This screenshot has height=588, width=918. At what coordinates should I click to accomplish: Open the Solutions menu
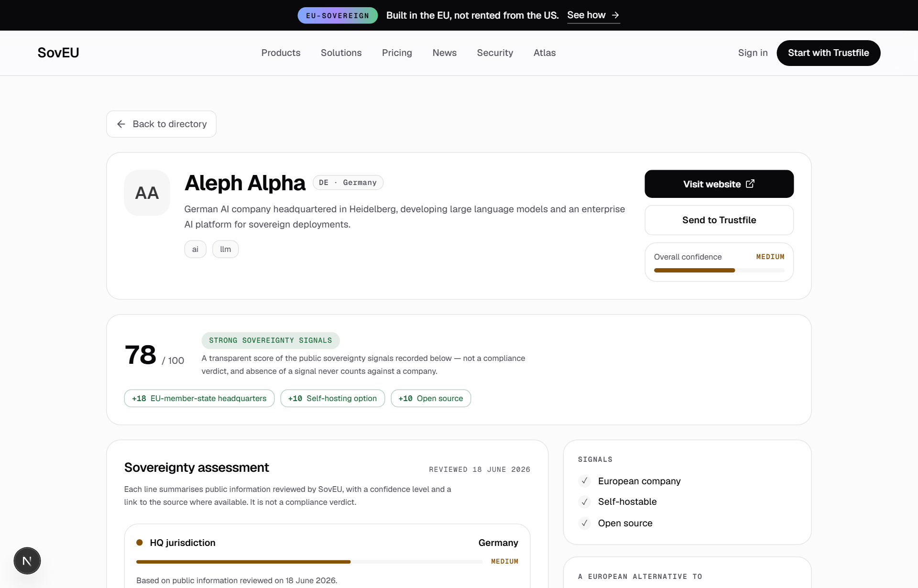pos(341,53)
